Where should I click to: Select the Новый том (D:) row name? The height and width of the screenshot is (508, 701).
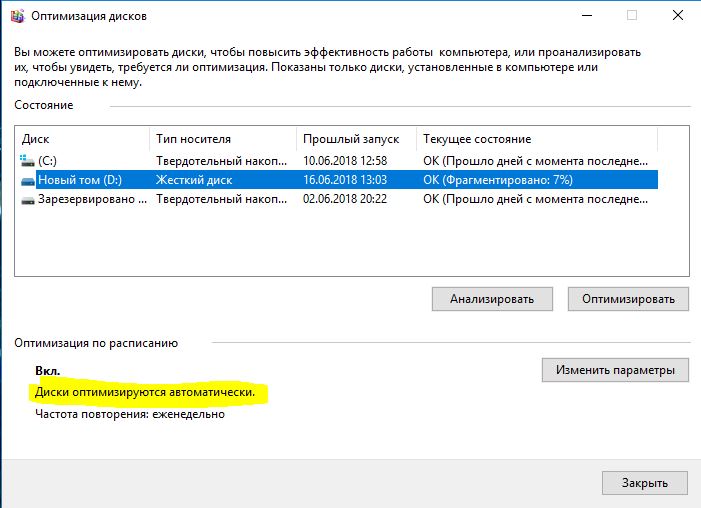pos(80,180)
